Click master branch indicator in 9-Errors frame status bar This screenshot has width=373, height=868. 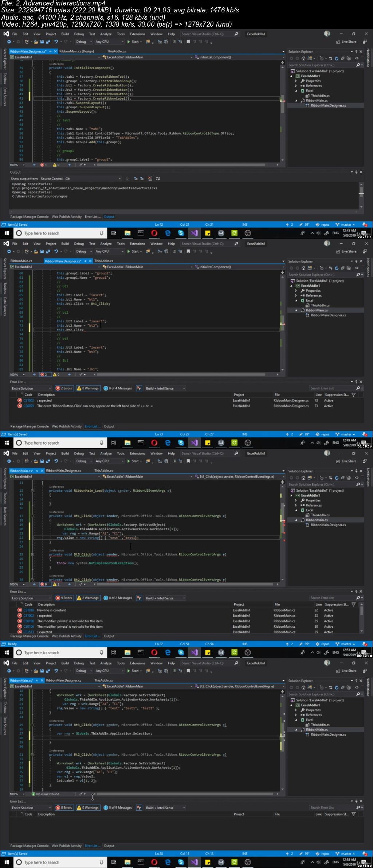346,644
